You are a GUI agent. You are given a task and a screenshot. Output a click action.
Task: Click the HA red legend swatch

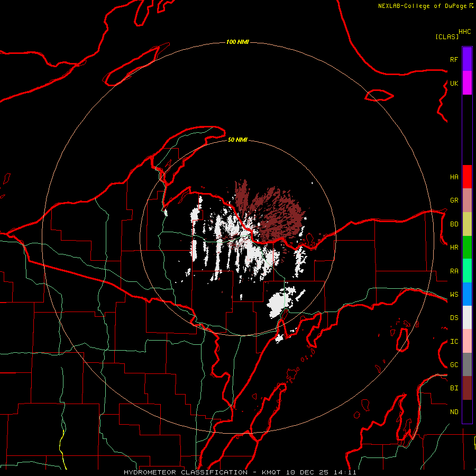coord(467,177)
